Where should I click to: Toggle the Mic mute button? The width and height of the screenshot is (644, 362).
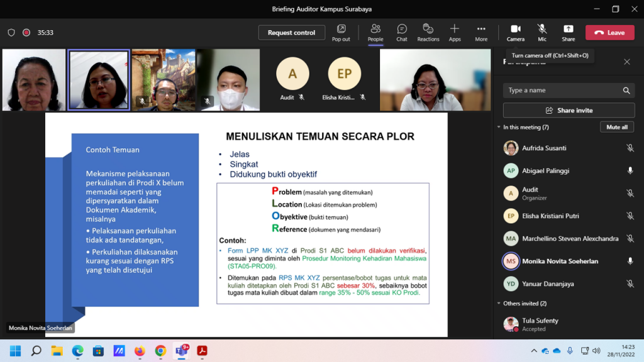pos(541,32)
